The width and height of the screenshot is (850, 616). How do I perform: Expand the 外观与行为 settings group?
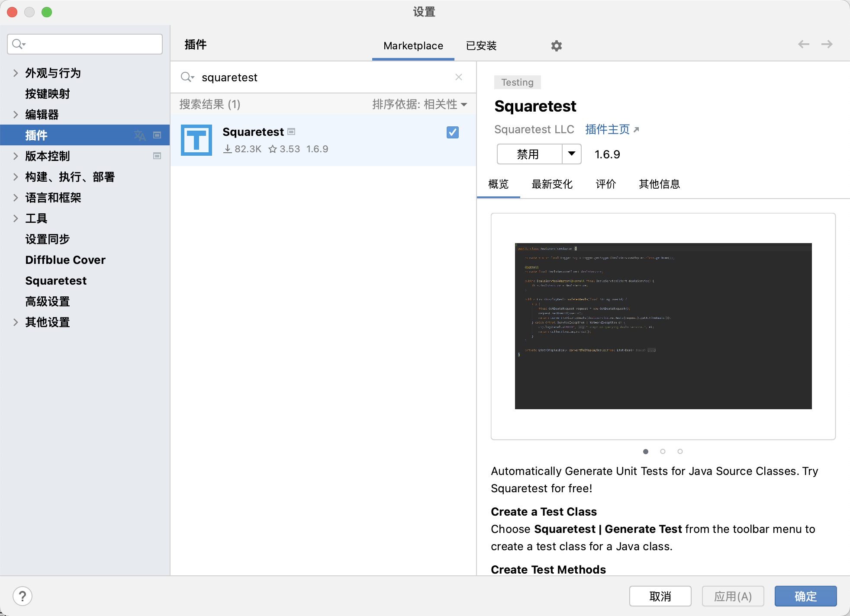[x=16, y=73]
